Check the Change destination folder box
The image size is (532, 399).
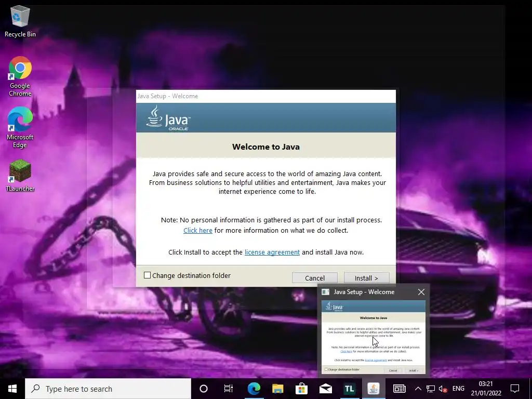click(147, 275)
